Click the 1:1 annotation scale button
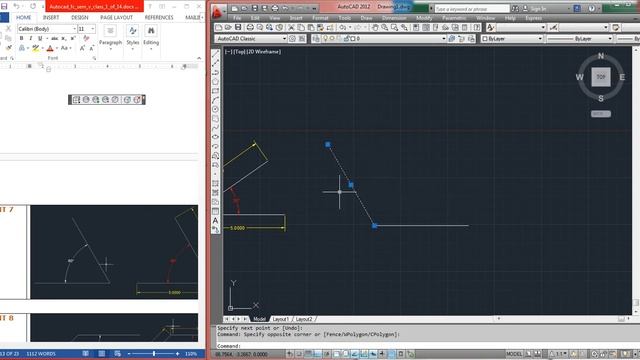640x360 pixels. [x=558, y=354]
